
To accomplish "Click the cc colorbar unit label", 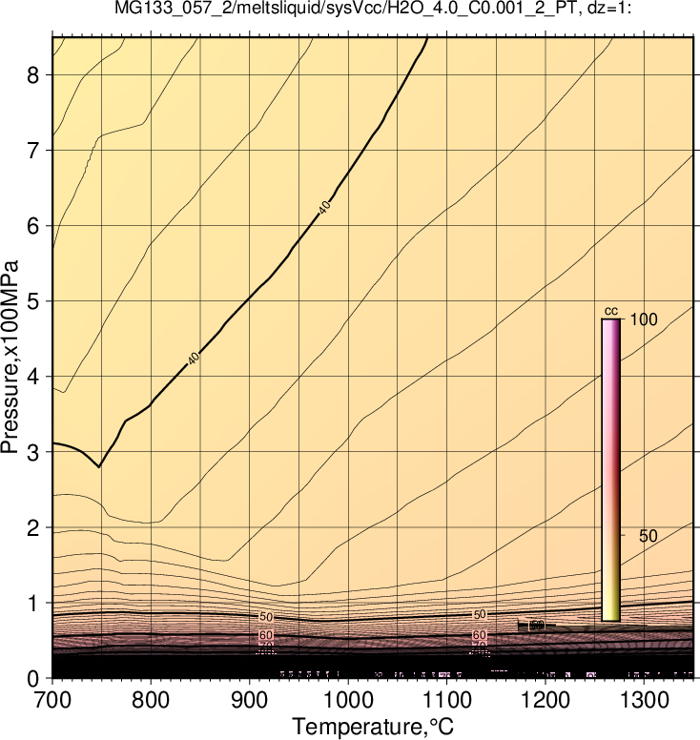I will (x=611, y=311).
